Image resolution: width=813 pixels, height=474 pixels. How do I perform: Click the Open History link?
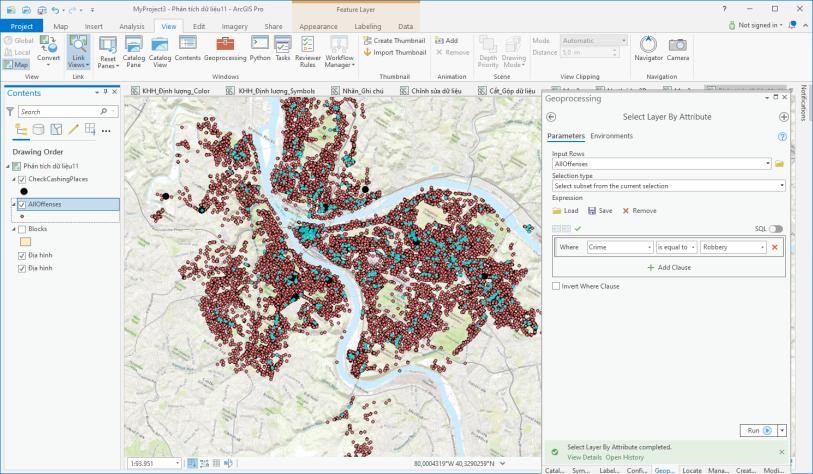[625, 457]
